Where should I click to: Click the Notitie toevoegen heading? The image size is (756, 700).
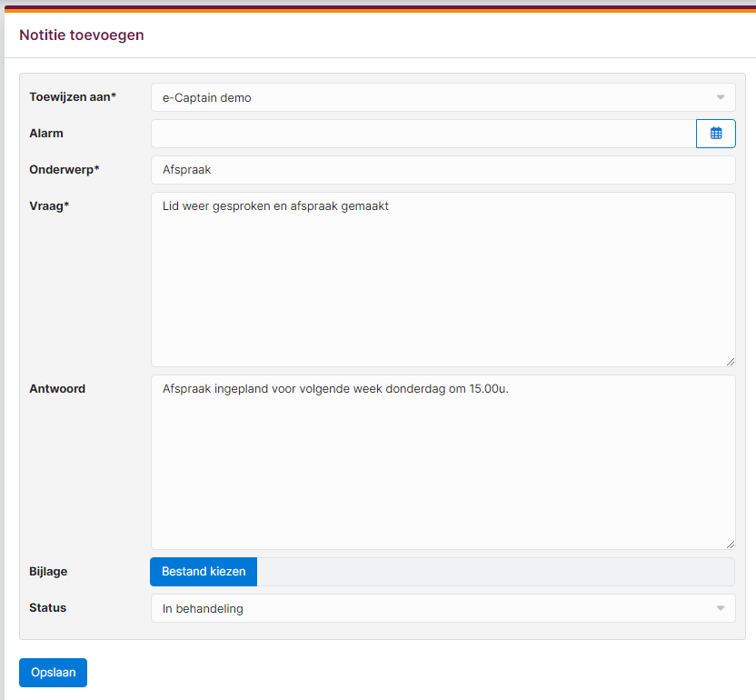click(x=82, y=35)
